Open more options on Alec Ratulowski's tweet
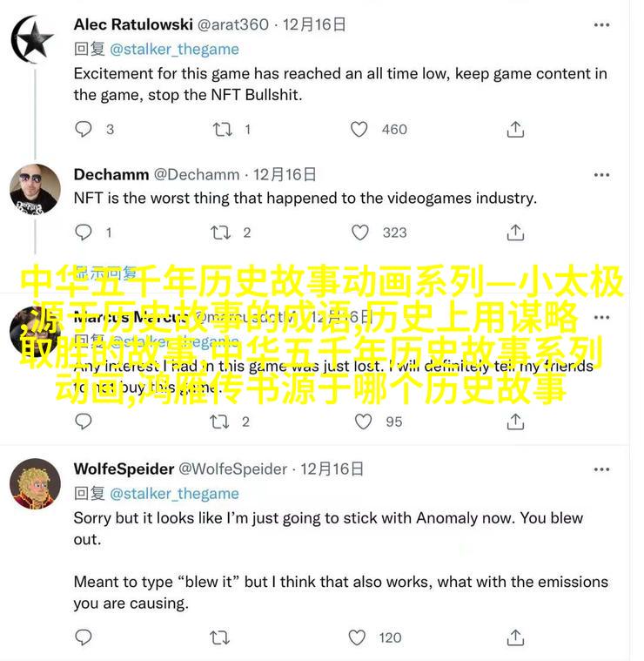The width and height of the screenshot is (644, 661). coord(601,25)
